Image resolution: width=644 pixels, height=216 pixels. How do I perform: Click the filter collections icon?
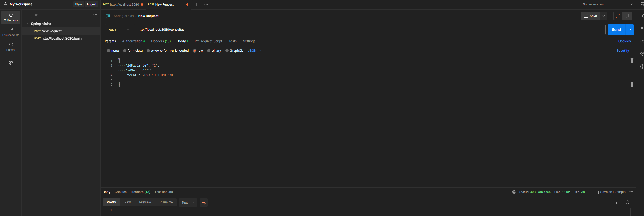(x=36, y=15)
